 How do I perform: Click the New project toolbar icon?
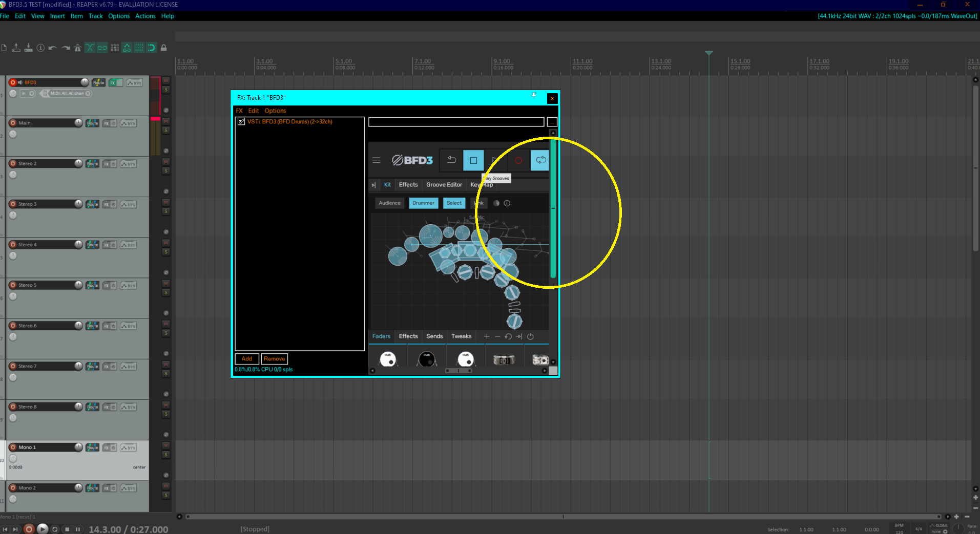4,48
